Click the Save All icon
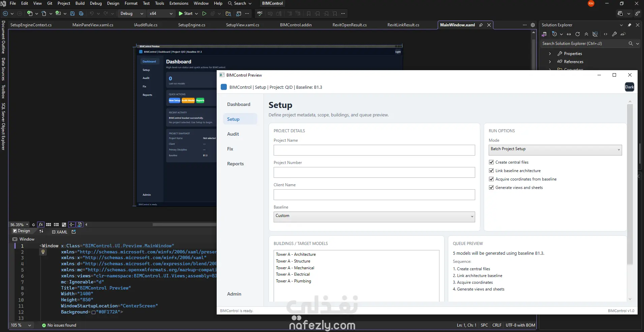This screenshot has width=644, height=332. pos(81,13)
